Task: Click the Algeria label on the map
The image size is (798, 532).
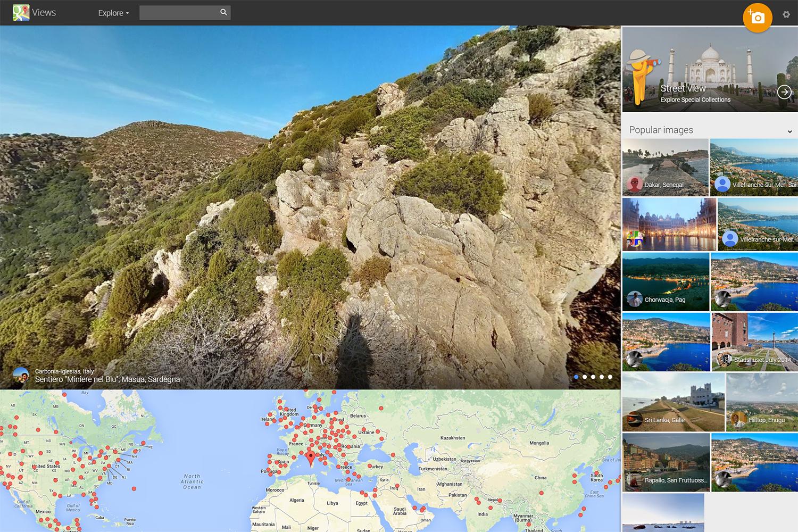Action: tap(297, 500)
